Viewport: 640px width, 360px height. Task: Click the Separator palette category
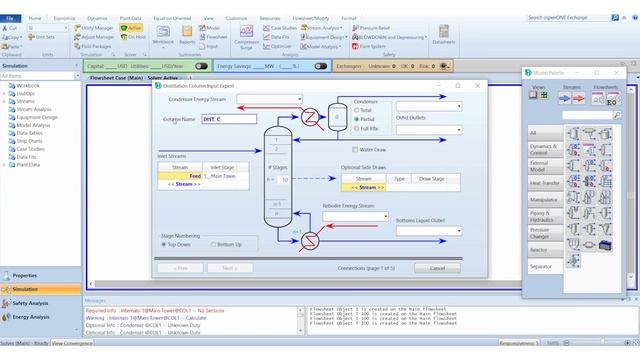544,267
